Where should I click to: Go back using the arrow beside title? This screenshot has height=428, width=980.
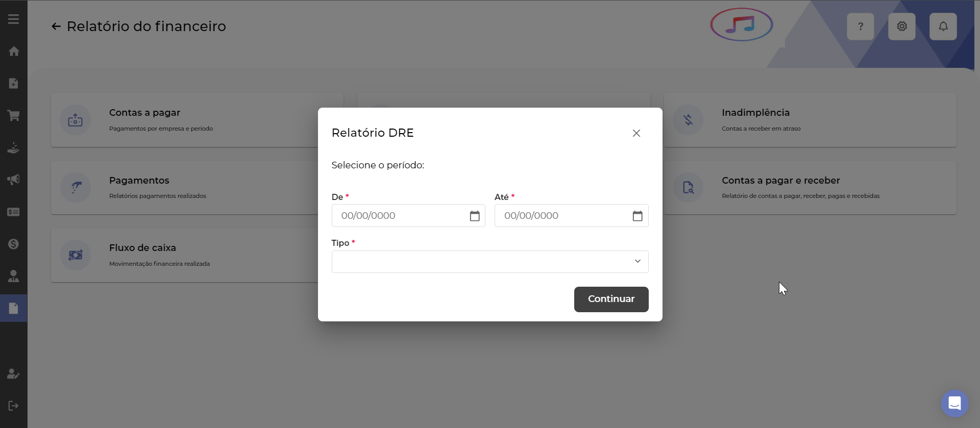point(56,27)
